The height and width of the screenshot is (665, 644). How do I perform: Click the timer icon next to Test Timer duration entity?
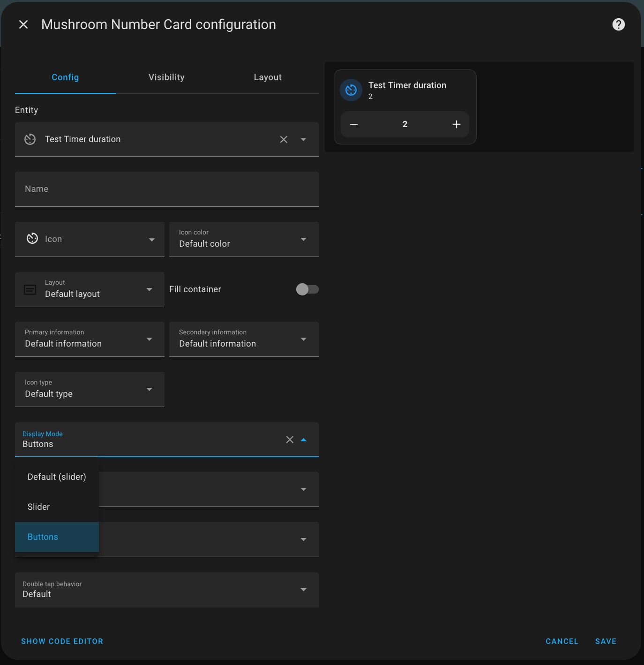(x=30, y=139)
